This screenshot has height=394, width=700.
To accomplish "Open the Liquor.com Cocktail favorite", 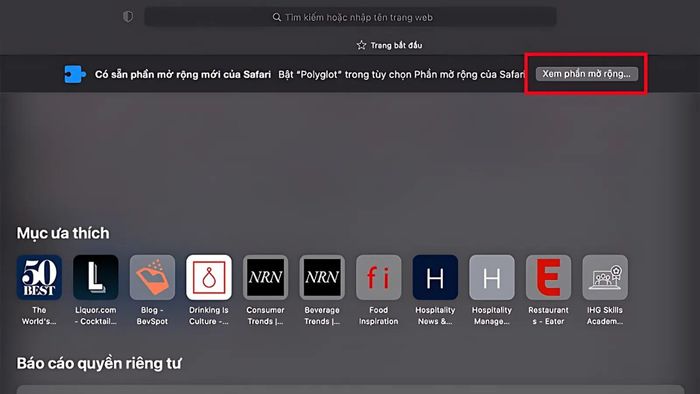I will point(96,277).
